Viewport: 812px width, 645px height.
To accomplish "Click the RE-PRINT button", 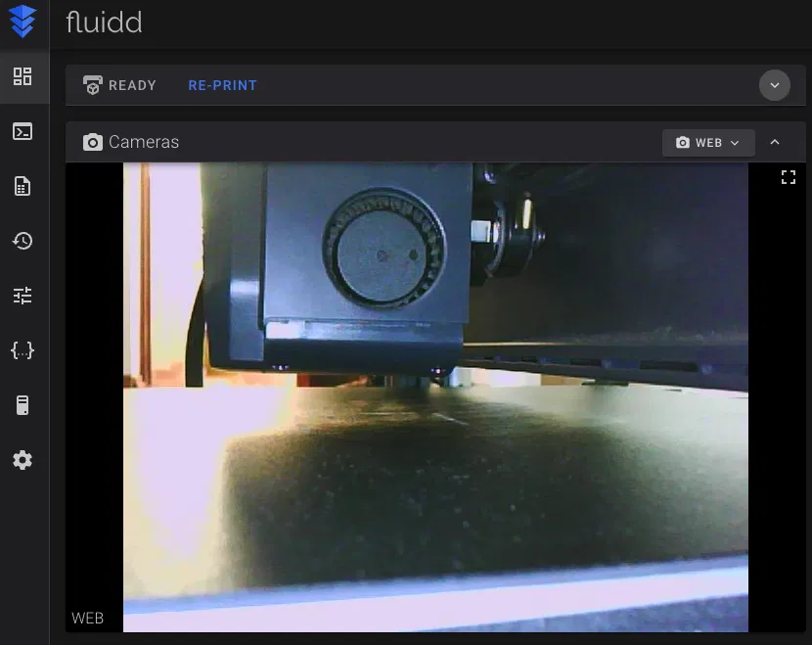I will tap(222, 85).
